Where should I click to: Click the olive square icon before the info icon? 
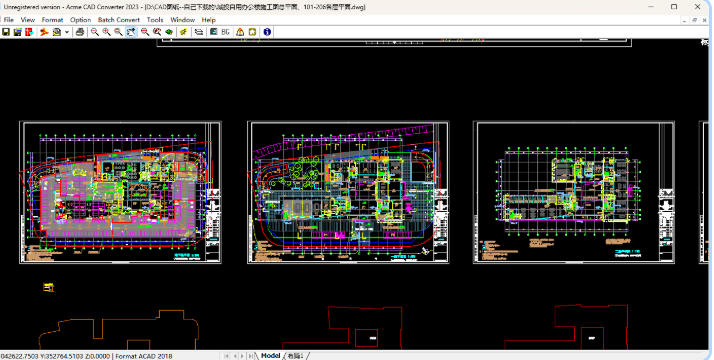coord(252,32)
